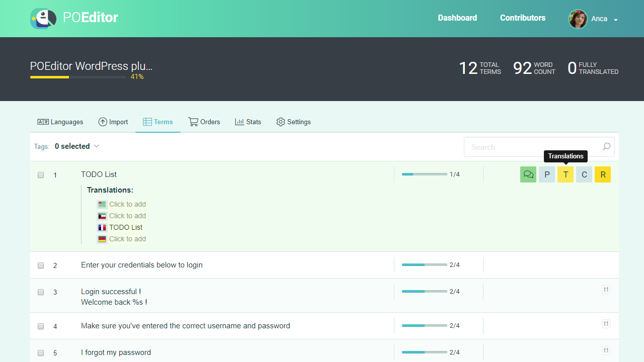This screenshot has width=644, height=362.
Task: Switch to the Stats tab
Action: [248, 122]
